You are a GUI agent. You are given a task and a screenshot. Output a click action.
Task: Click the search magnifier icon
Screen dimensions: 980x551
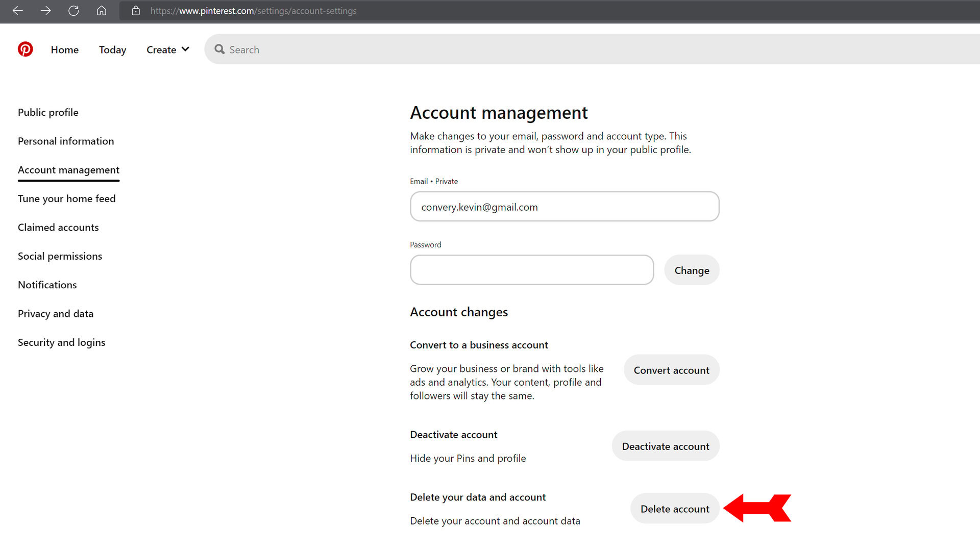point(219,49)
